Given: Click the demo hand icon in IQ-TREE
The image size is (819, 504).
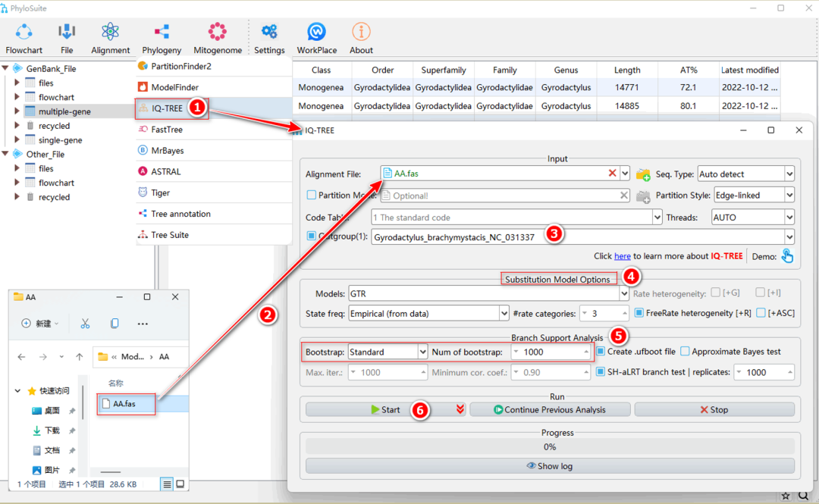Looking at the screenshot, I should [x=787, y=256].
